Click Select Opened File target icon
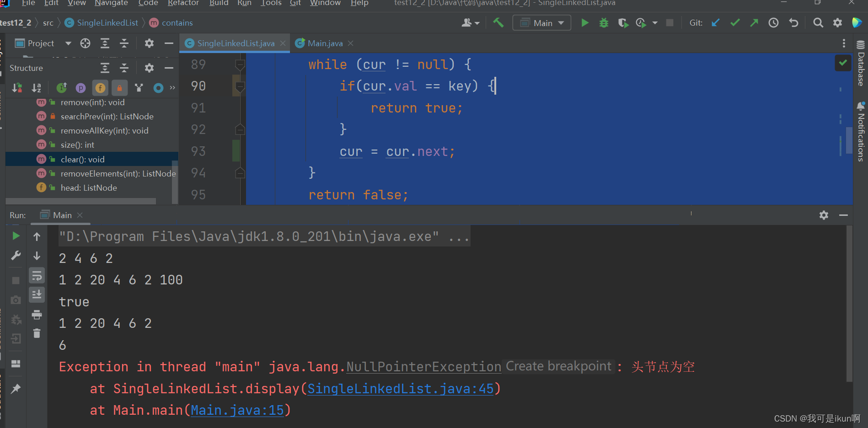 85,43
